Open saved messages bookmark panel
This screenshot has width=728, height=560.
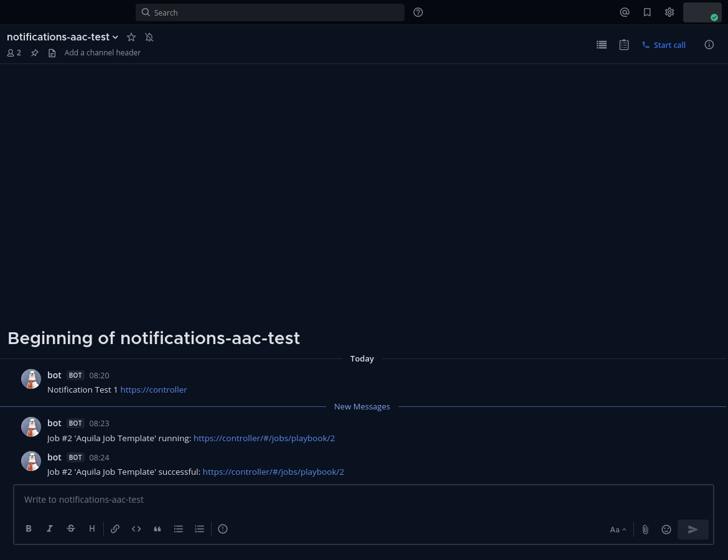tap(647, 12)
